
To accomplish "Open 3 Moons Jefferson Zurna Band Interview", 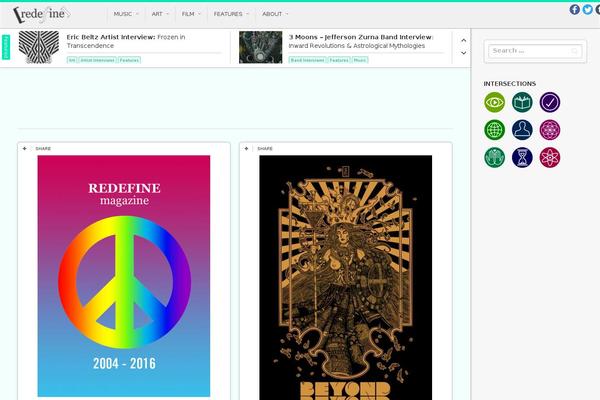I will click(x=361, y=41).
